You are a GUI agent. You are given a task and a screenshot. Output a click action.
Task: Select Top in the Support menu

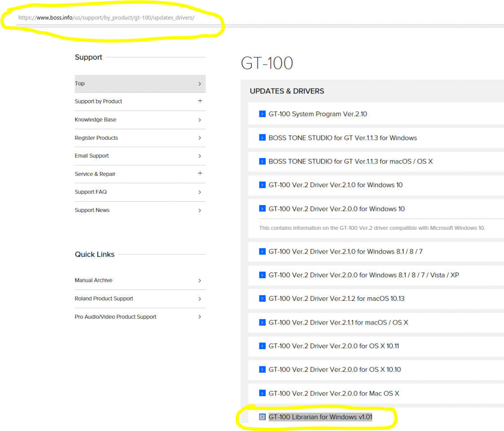tap(140, 84)
